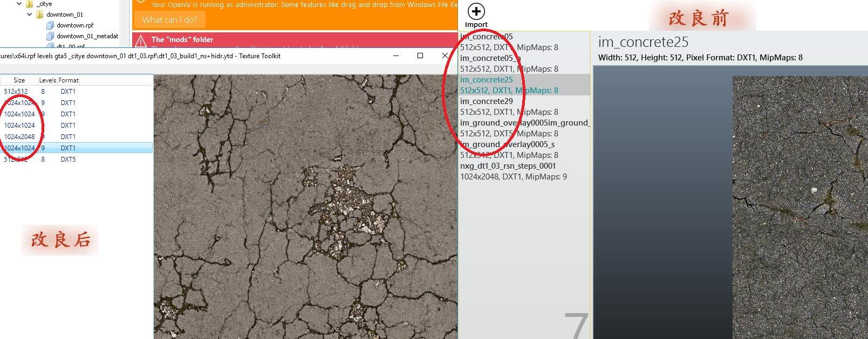The height and width of the screenshot is (339, 868).
Task: Select im_concrete25 in the texture list
Action: click(524, 85)
